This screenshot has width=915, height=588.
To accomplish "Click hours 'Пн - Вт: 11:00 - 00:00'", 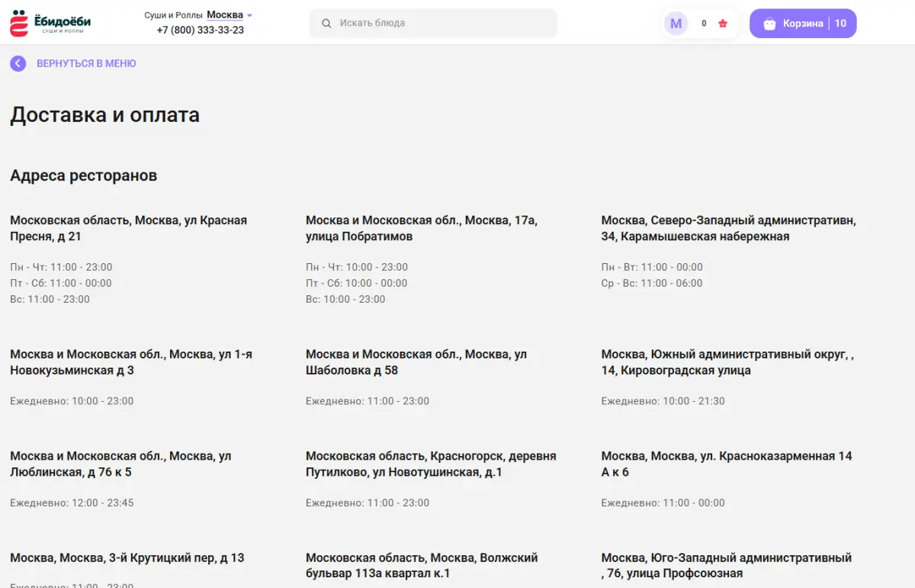I will [652, 267].
